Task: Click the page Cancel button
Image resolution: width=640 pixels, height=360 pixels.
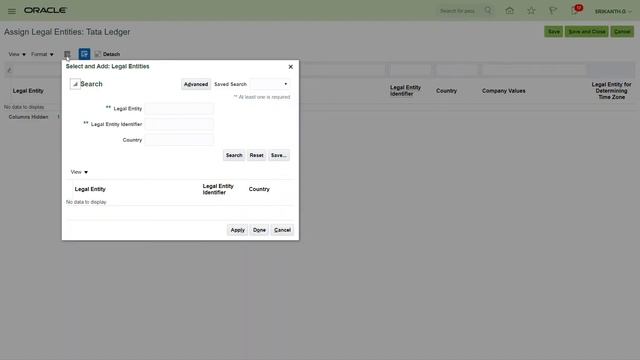Action: pyautogui.click(x=622, y=31)
